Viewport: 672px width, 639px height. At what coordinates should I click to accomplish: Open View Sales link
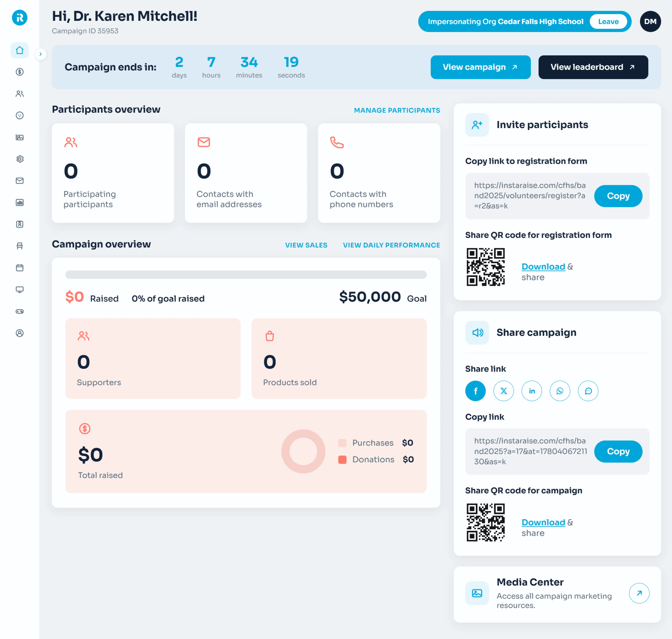point(306,245)
